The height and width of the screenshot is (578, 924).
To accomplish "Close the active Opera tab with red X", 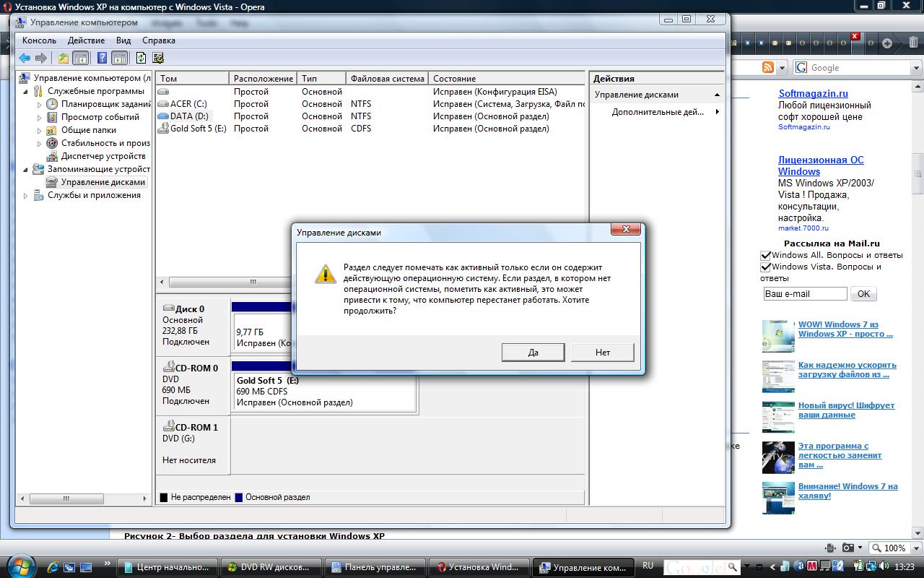I will (x=855, y=36).
